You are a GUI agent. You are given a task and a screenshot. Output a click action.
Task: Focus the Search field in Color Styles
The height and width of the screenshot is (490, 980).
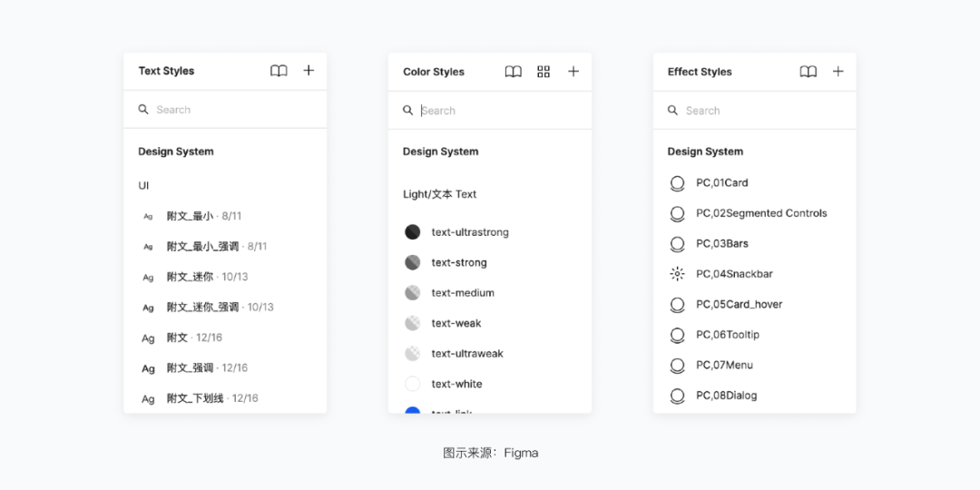click(490, 111)
